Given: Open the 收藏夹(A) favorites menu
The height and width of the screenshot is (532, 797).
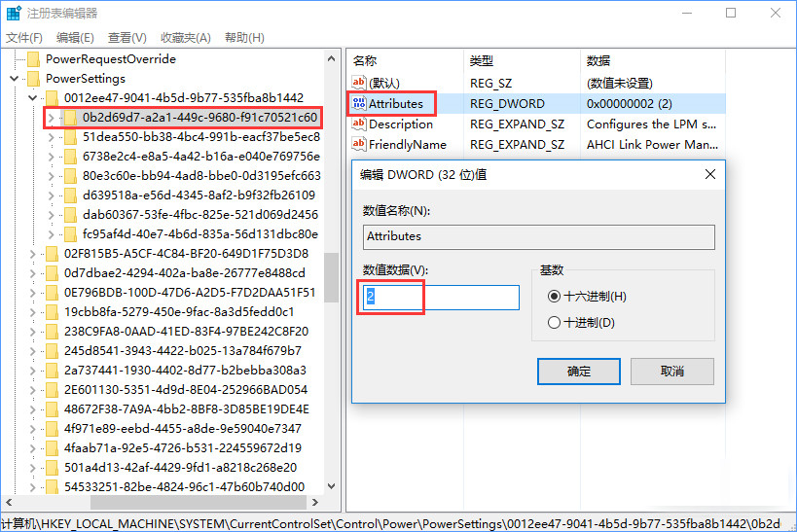Looking at the screenshot, I should (x=185, y=38).
